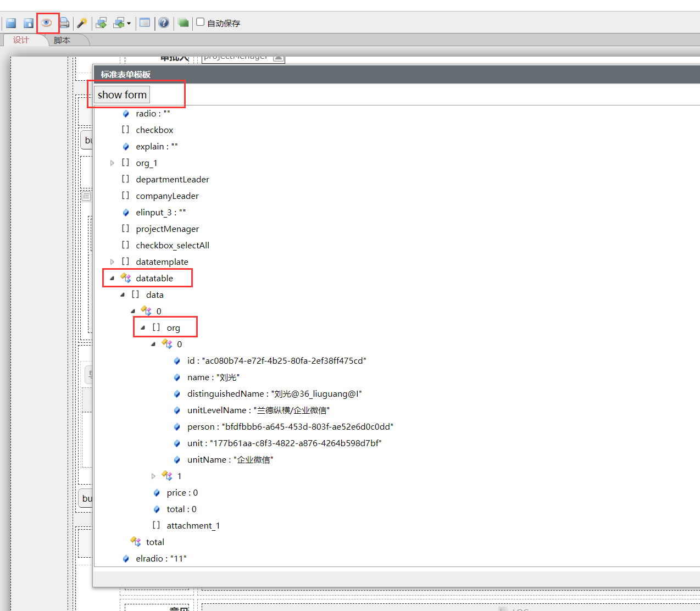Click the array bracket icon beside org_1
The width and height of the screenshot is (700, 611).
(126, 163)
